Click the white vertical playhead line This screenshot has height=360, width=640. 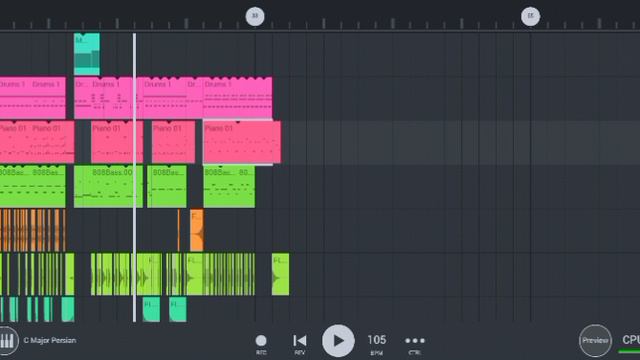coord(134,178)
